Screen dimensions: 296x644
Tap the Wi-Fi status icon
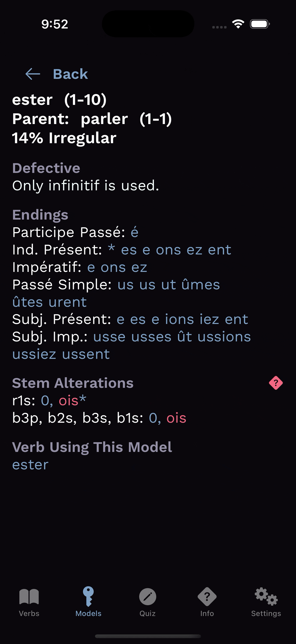point(238,24)
